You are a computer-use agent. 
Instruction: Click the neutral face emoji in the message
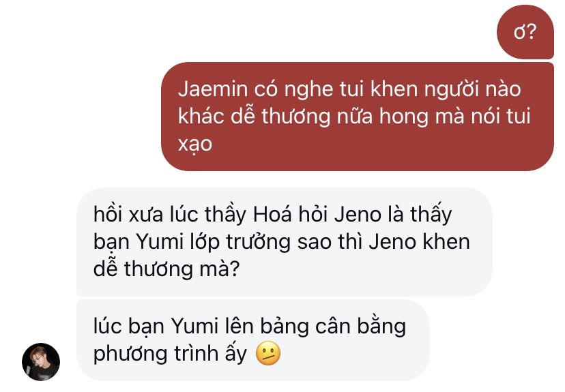tap(268, 354)
